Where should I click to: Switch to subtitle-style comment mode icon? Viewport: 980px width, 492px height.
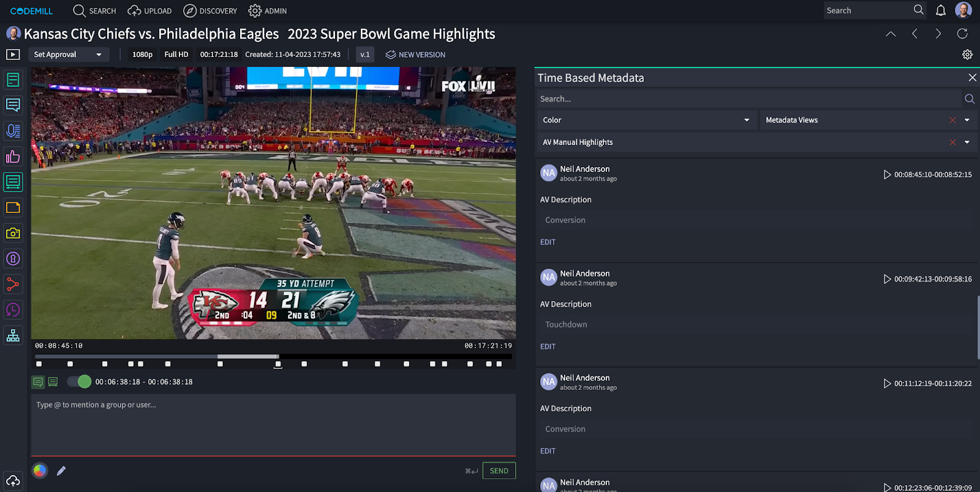pos(53,382)
